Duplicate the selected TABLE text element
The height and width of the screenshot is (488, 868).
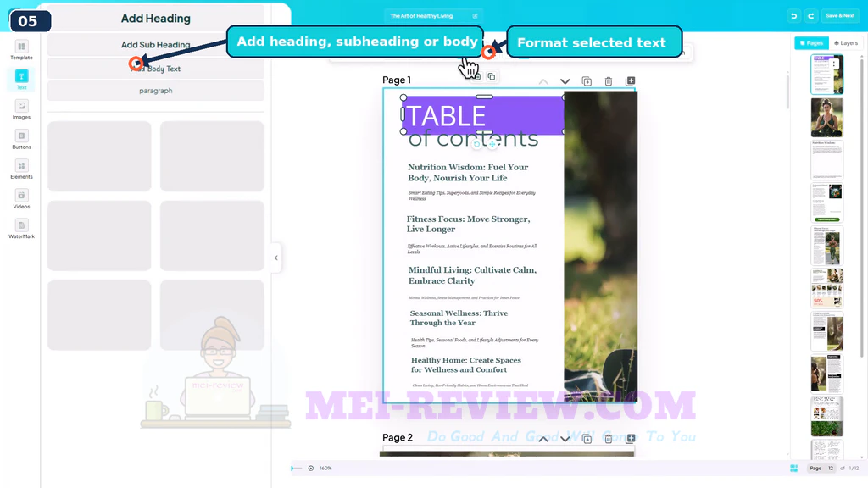tap(491, 76)
